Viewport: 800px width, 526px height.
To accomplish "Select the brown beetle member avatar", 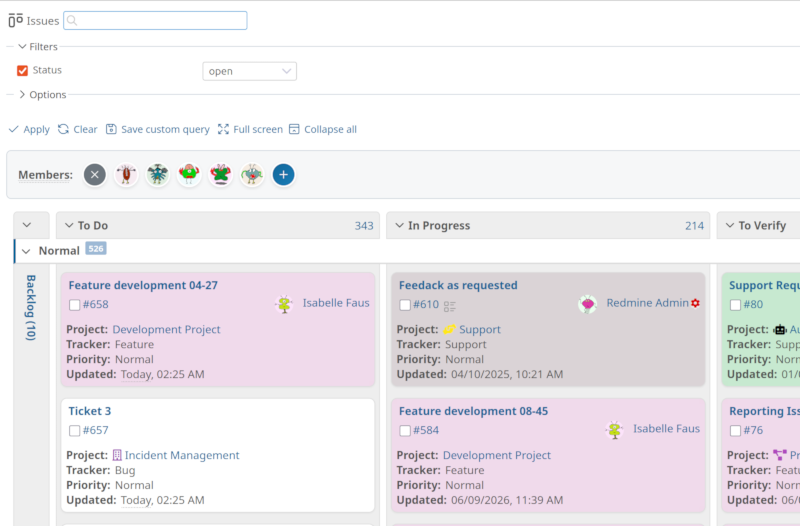I will 126,174.
